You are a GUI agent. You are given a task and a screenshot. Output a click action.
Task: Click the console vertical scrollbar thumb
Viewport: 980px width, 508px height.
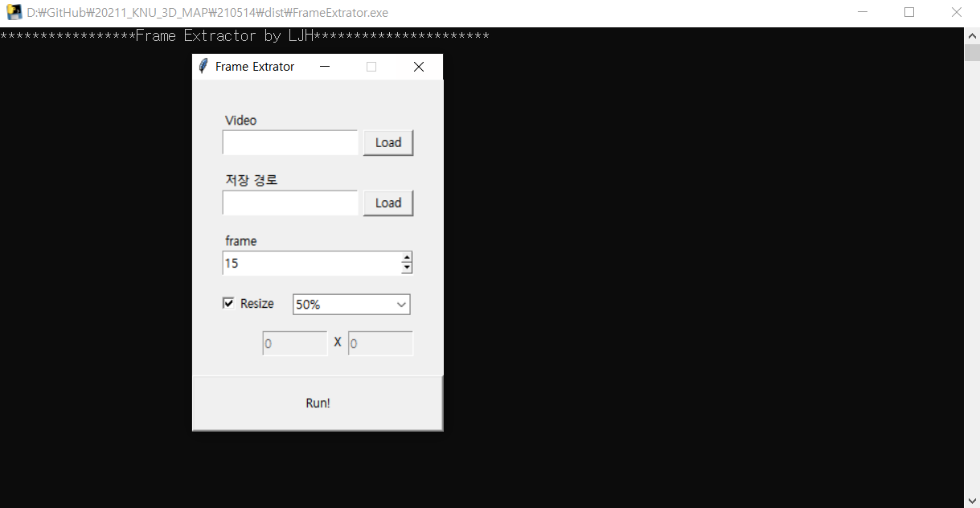972,53
